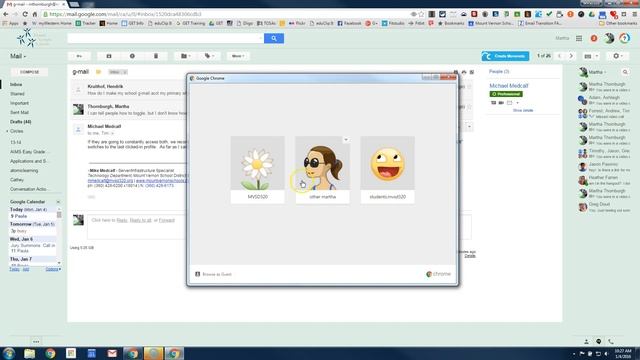
Task: Open the atomiclearning label
Action: (24, 171)
